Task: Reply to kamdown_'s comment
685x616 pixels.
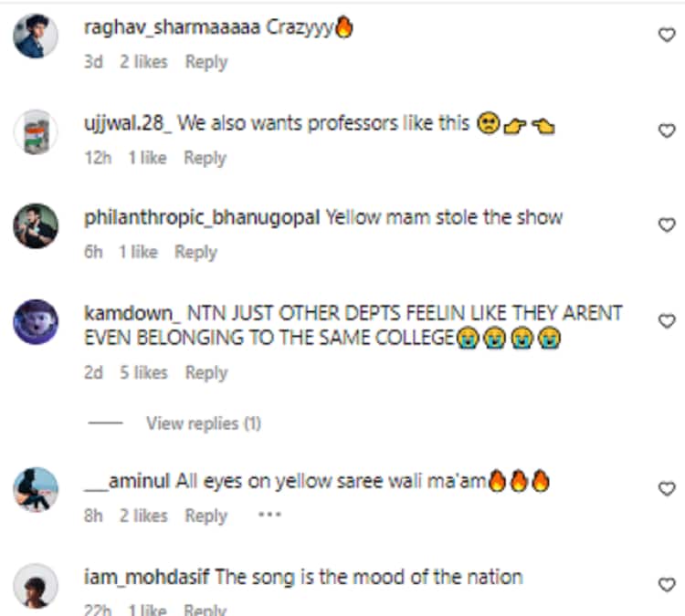Action: (206, 373)
